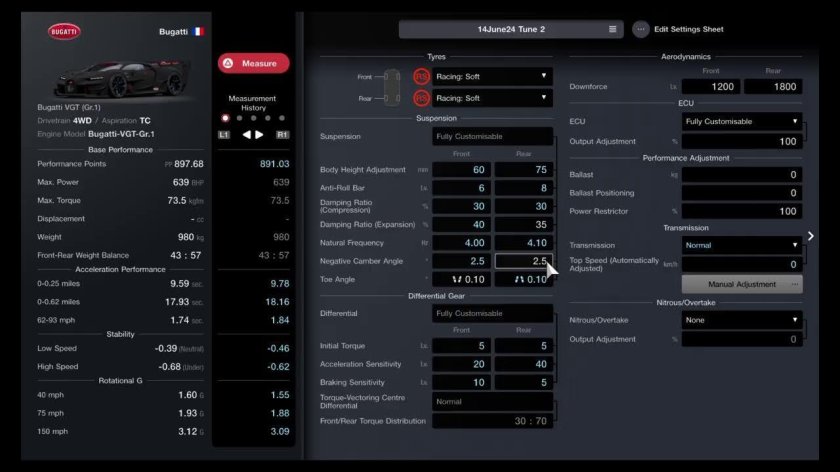Click the Manual Adjustment button

[x=741, y=284]
